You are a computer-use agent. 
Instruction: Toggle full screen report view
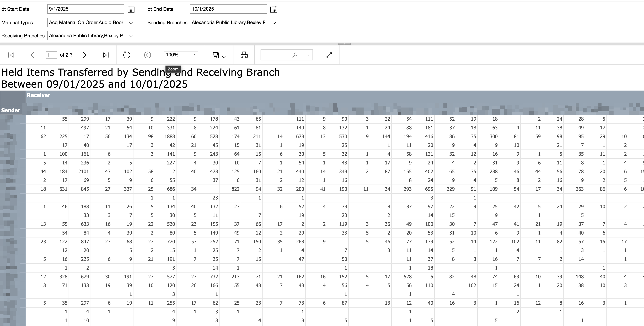329,55
